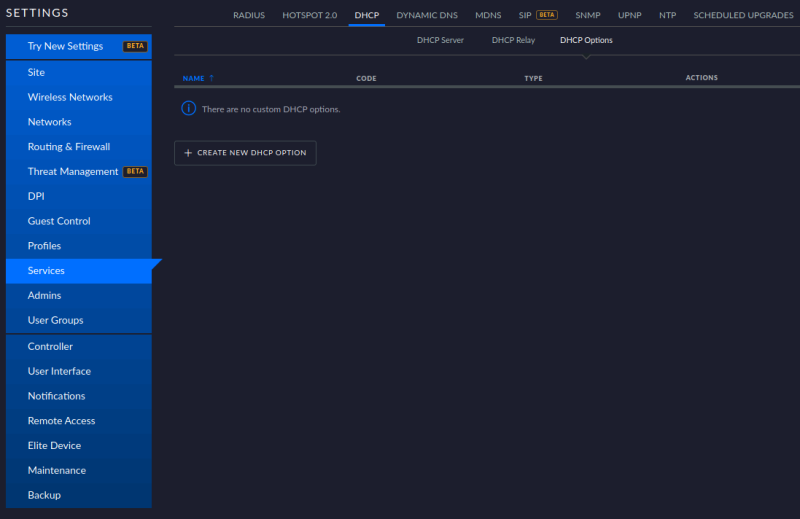The height and width of the screenshot is (519, 800).
Task: Click the TYPE column header
Action: point(533,78)
